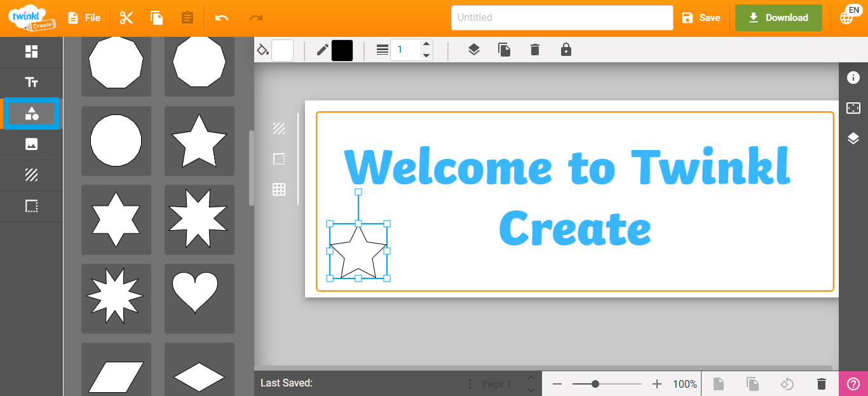This screenshot has width=868, height=396.
Task: Select the Welcome to Twinkl Create text
Action: pyautogui.click(x=567, y=197)
